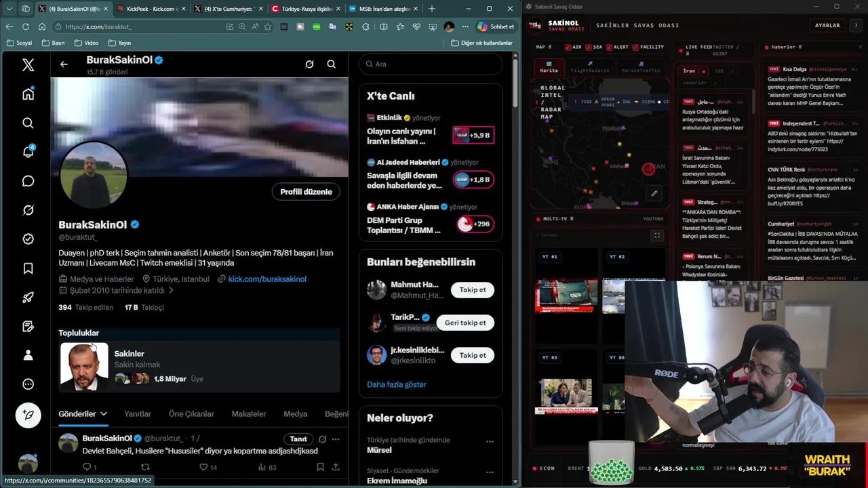Open the tweet's three-dot more menu
The height and width of the screenshot is (488, 868).
click(x=335, y=439)
